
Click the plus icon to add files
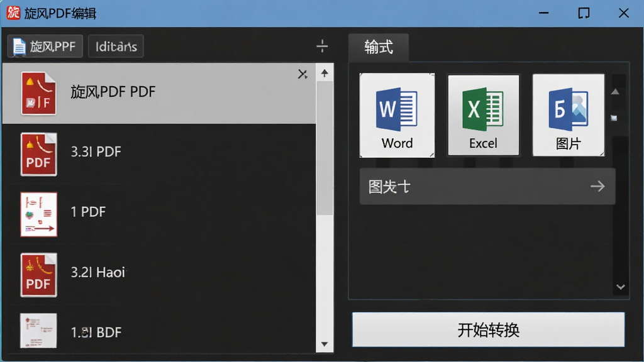point(323,46)
